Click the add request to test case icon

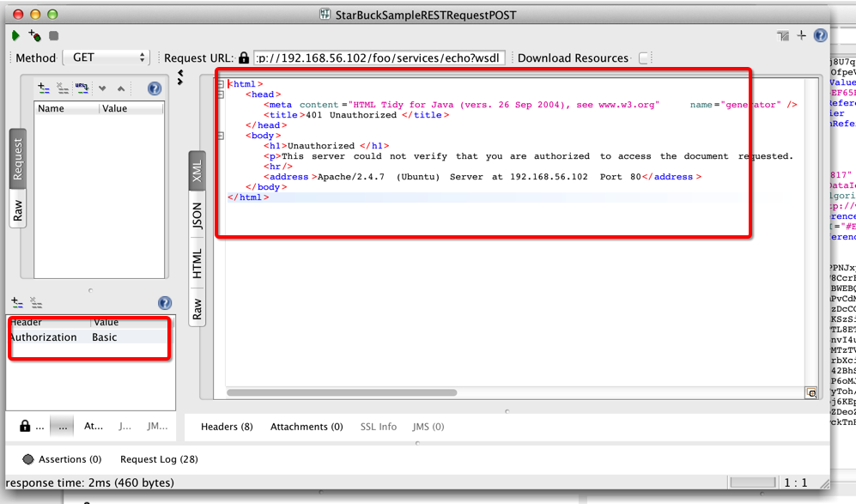[x=33, y=36]
